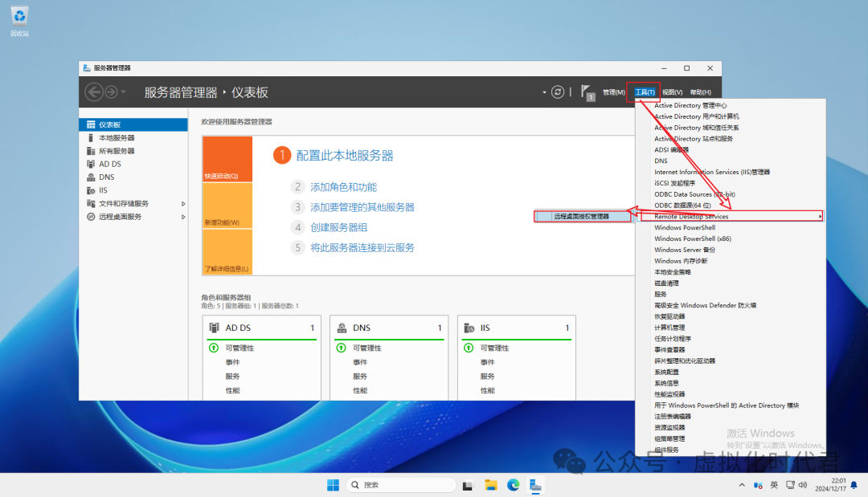The image size is (868, 497).
Task: Select 远程桌面授权管理器 from the submenu
Action: (582, 216)
